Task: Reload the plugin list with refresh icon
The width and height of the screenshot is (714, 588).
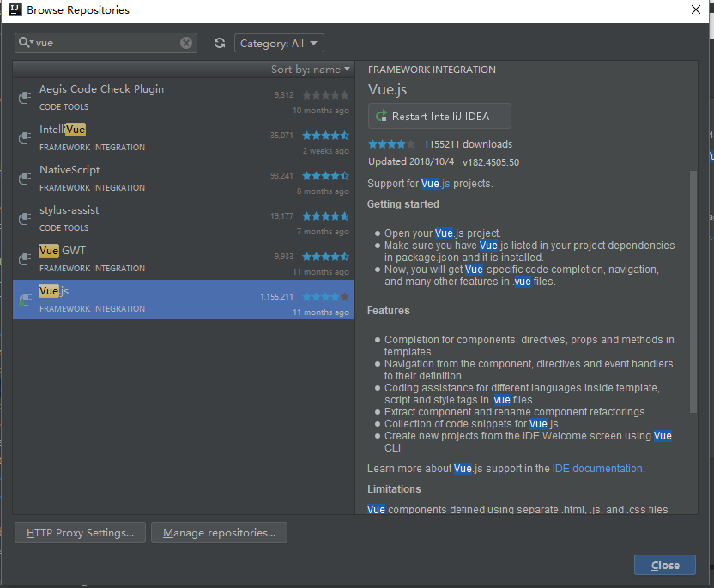Action: 220,43
